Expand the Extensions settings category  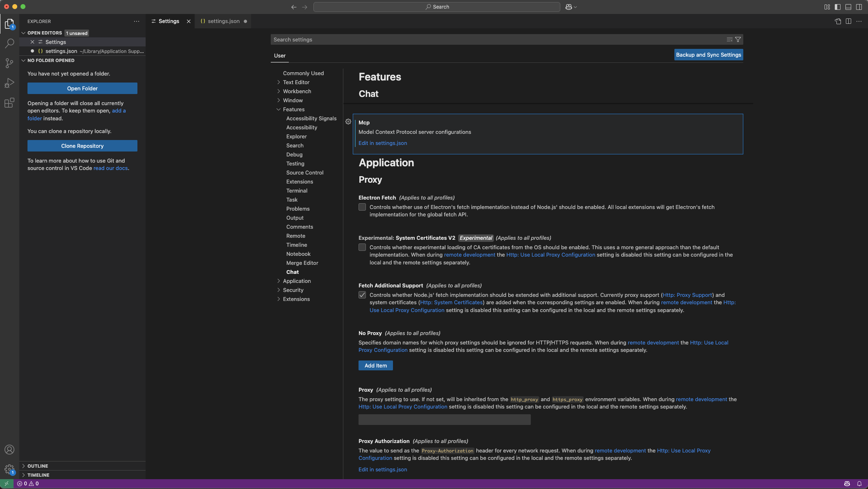click(279, 299)
